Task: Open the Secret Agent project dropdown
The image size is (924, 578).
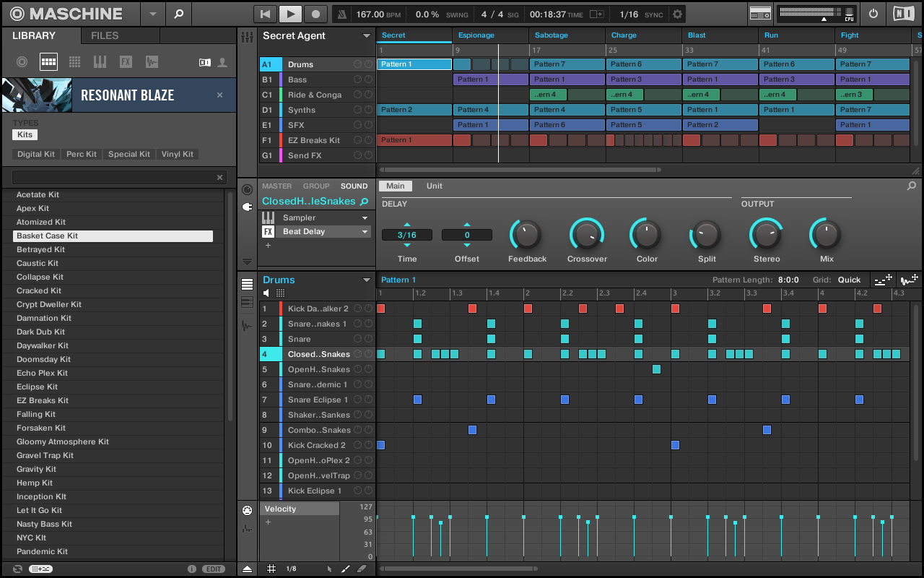Action: (367, 36)
